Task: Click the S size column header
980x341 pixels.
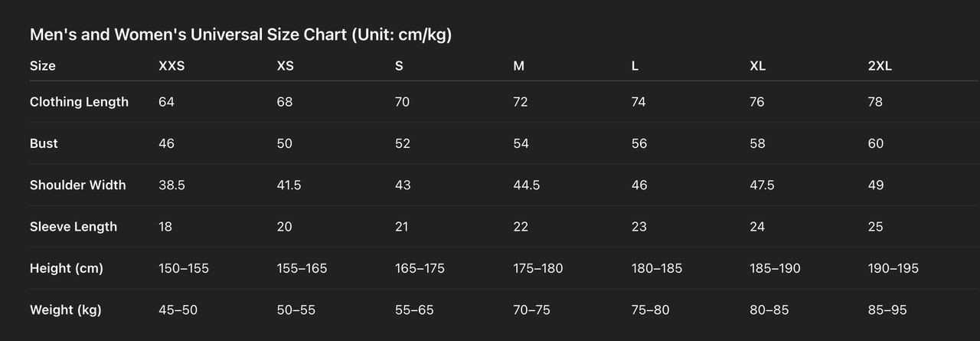Action: coord(399,66)
